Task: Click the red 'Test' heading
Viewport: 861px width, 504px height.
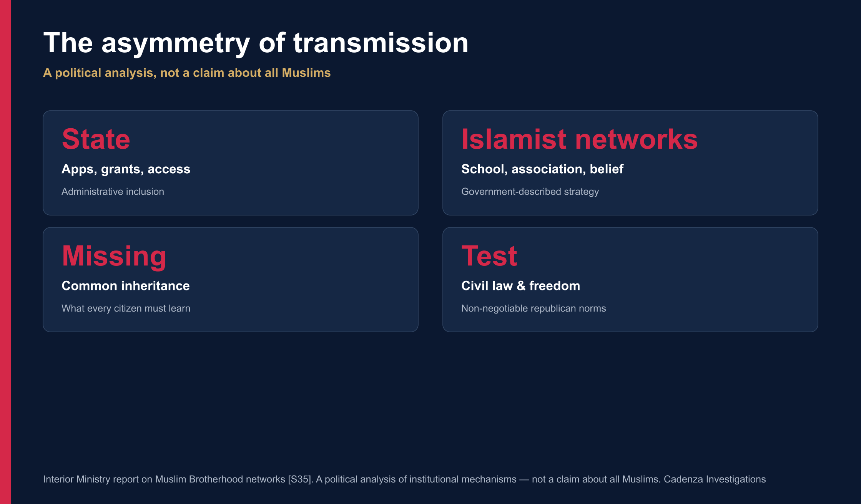Action: click(489, 256)
